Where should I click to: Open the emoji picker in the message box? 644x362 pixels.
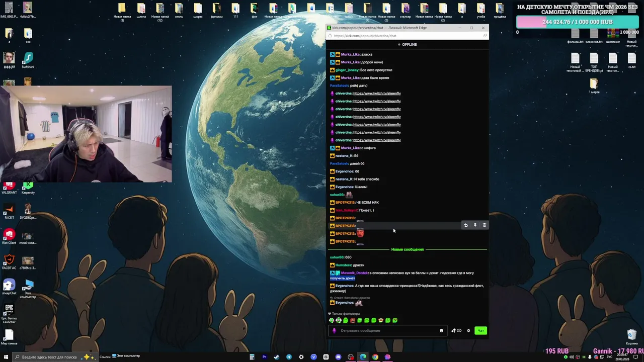click(441, 331)
